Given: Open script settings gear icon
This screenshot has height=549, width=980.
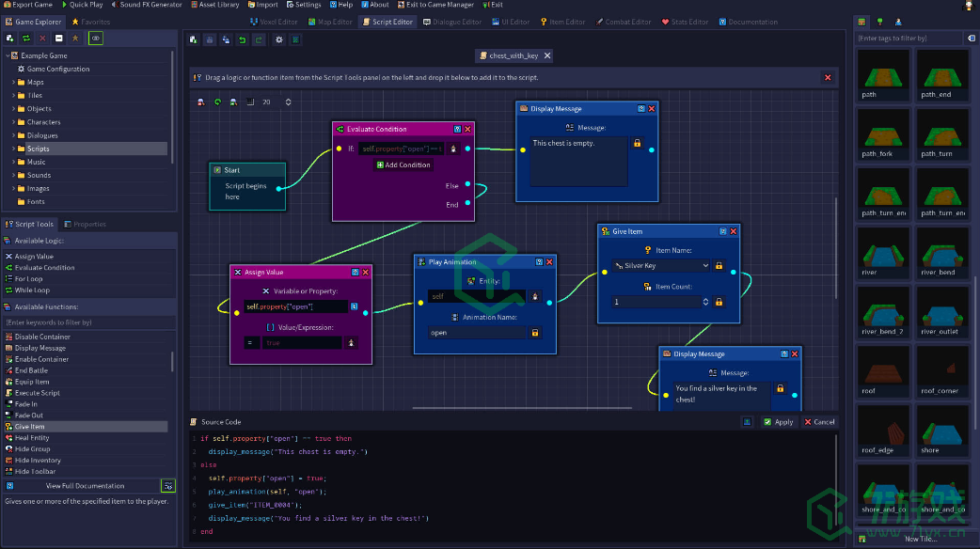Looking at the screenshot, I should click(278, 40).
